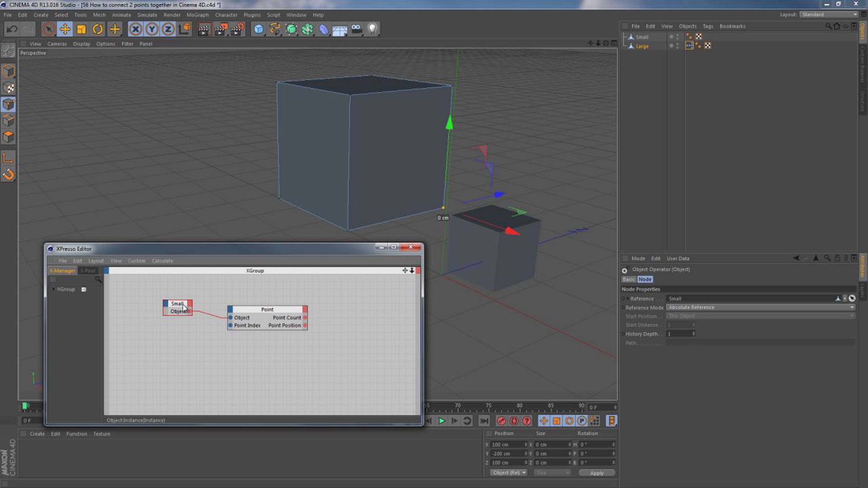Open the Tags menu in Object Manager
Viewport: 868px width, 488px height.
tap(708, 26)
